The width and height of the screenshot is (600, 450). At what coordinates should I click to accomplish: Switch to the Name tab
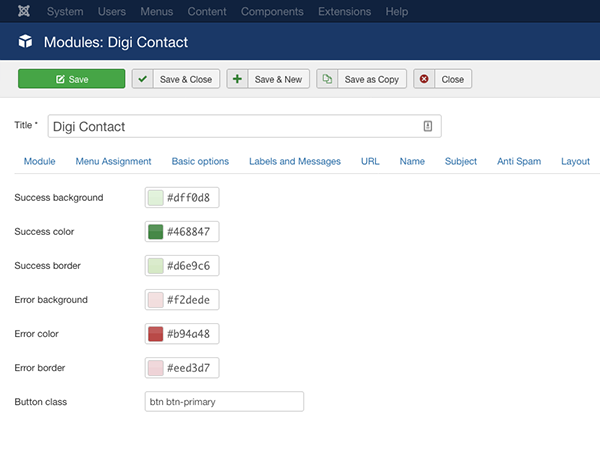tap(412, 161)
